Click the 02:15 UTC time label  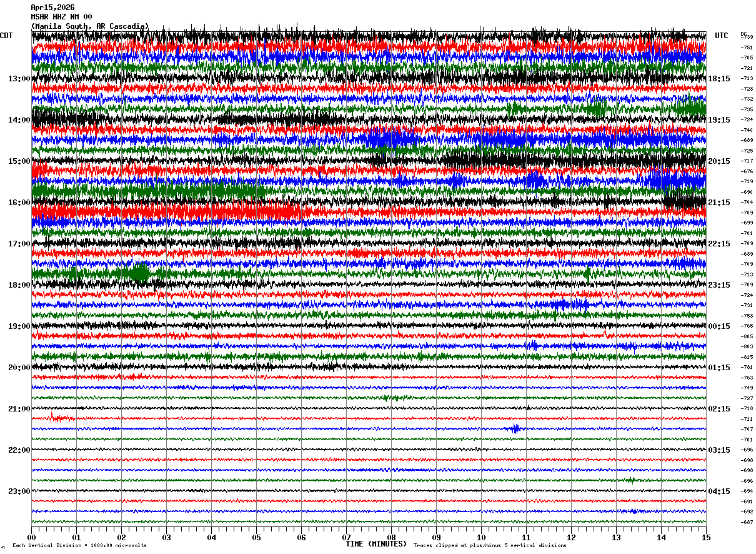(x=719, y=409)
